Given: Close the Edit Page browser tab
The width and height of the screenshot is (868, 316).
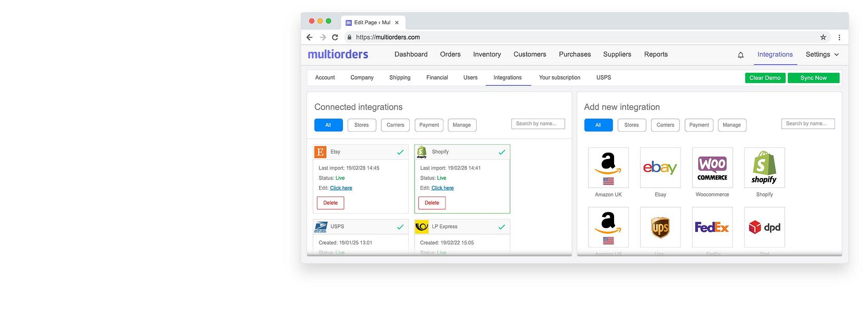Looking at the screenshot, I should point(397,23).
